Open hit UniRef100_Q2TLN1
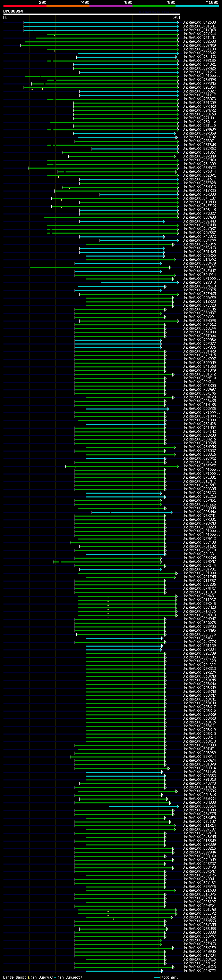The image size is (222, 980). (x=199, y=38)
